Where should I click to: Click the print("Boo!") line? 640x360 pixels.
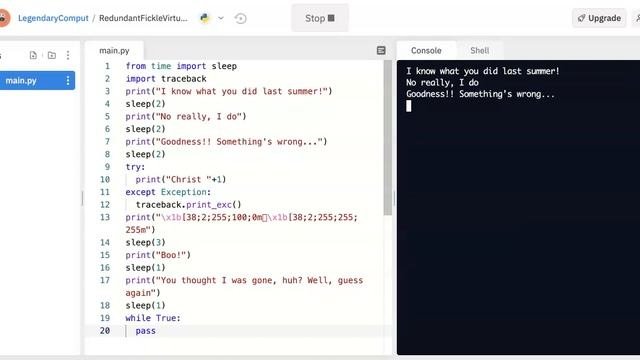click(158, 255)
